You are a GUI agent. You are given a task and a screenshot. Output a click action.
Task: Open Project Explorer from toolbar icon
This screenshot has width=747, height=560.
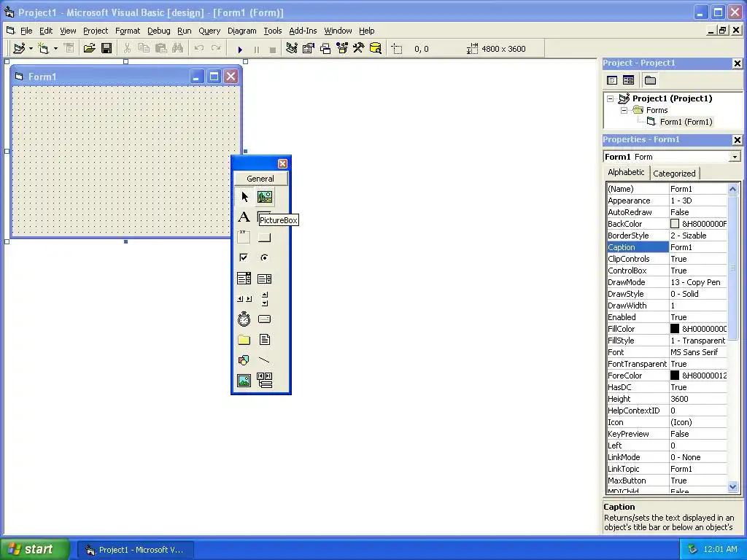[x=292, y=49]
